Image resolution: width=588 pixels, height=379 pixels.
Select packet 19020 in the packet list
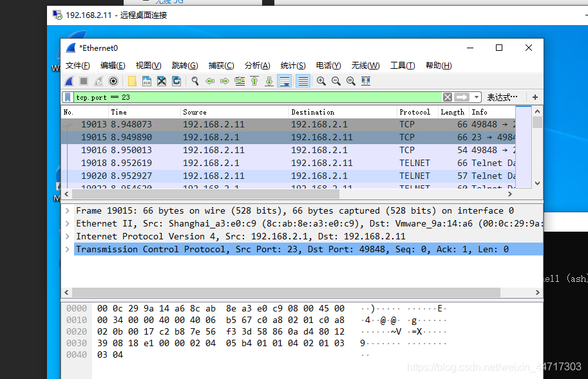point(288,176)
